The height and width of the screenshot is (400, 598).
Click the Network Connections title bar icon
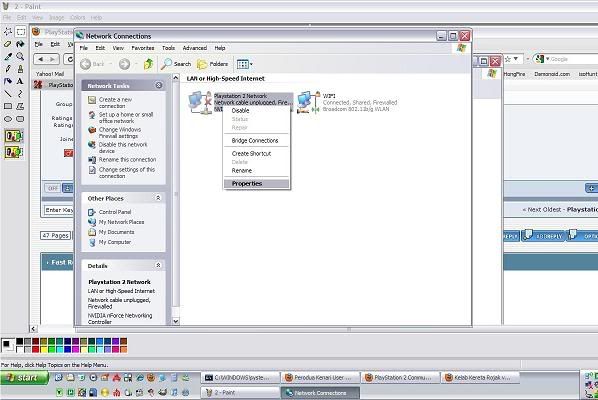[80, 36]
